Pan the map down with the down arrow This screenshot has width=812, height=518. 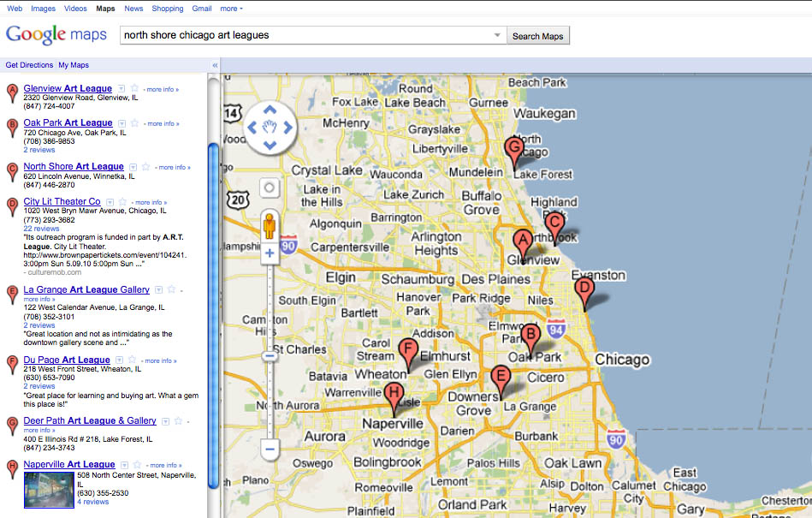tap(270, 145)
